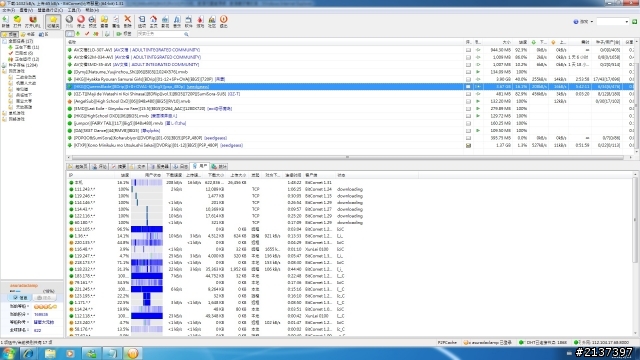Click the DHT connected status indicator
640x360 pixels.
542,342
